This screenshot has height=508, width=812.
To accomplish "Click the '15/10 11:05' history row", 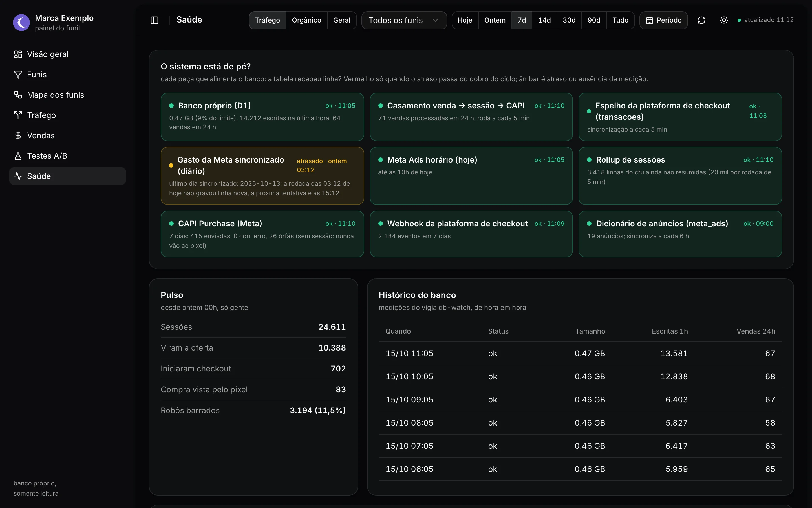I will tap(580, 353).
